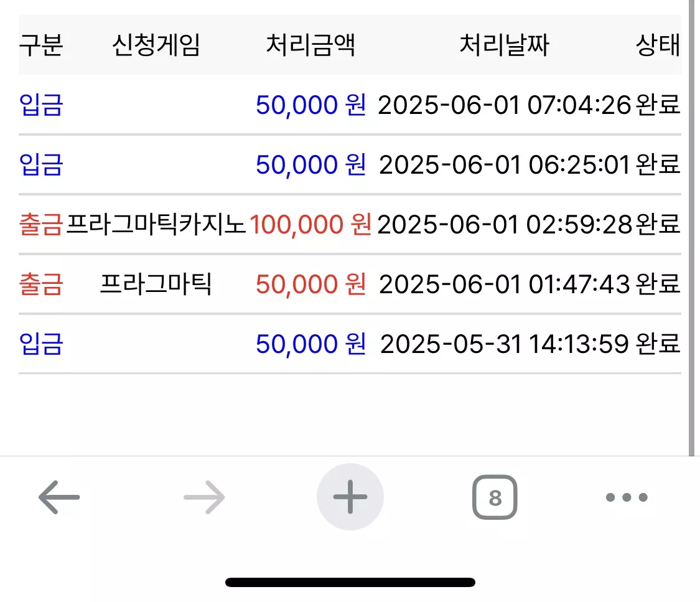Tap the browser back arrow
Image resolution: width=700 pixels, height=602 pixels.
coord(59,497)
